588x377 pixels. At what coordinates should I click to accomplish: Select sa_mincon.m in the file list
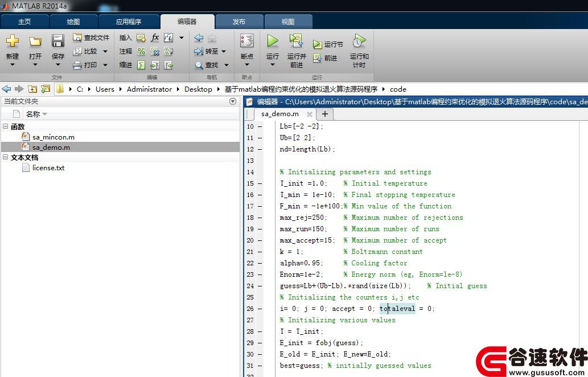point(54,137)
